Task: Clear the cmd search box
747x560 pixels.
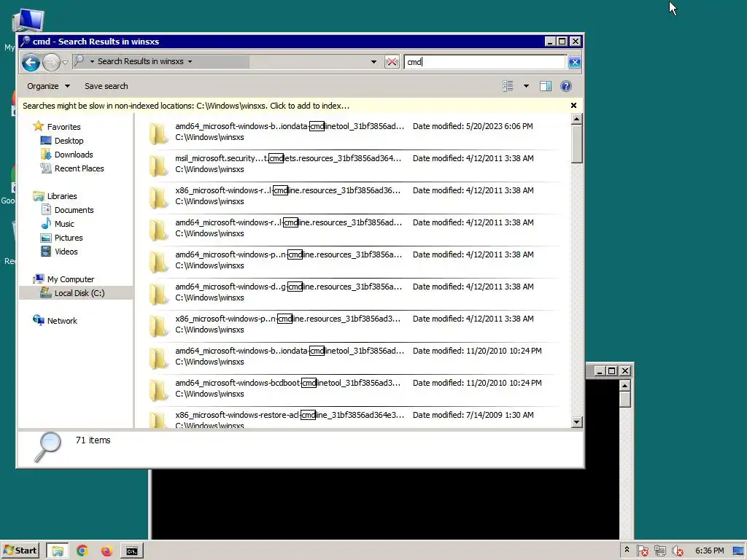Action: [575, 62]
